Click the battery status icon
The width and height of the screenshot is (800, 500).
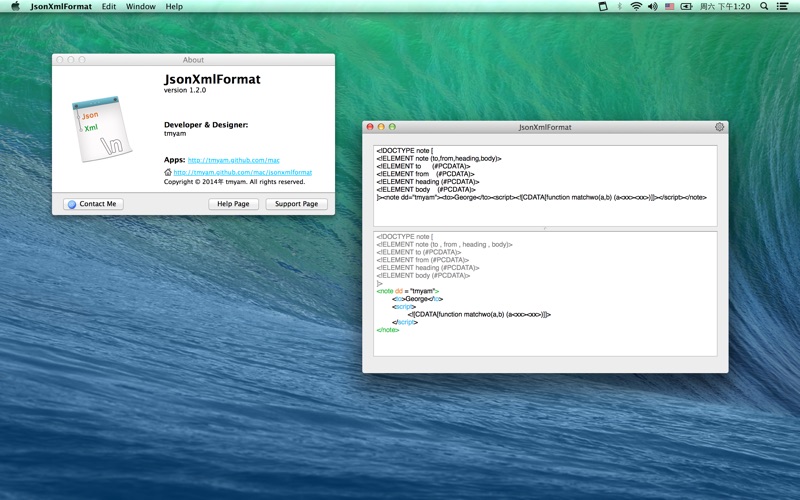point(686,6)
